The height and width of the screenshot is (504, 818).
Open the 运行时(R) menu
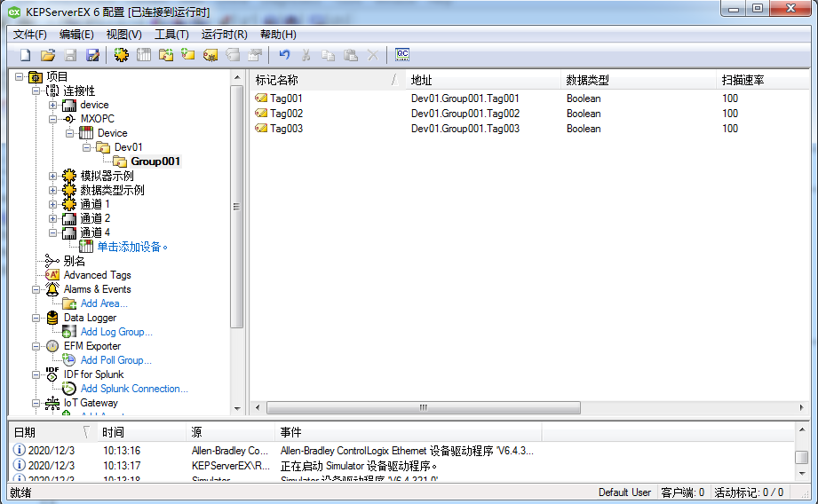(224, 35)
